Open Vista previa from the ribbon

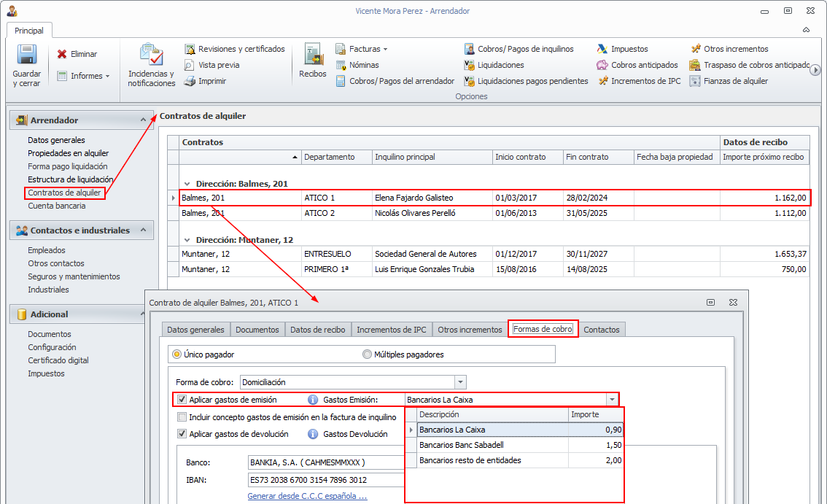coord(190,65)
